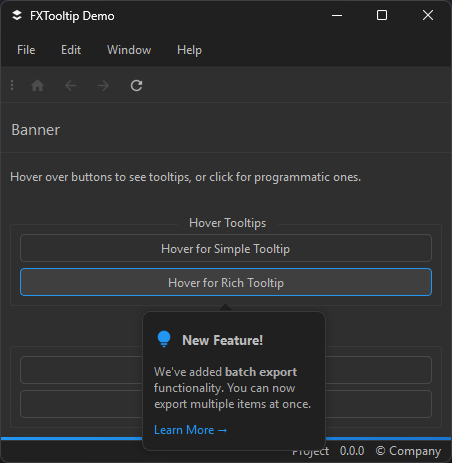Open the Help menu
This screenshot has height=463, width=452.
tap(189, 50)
